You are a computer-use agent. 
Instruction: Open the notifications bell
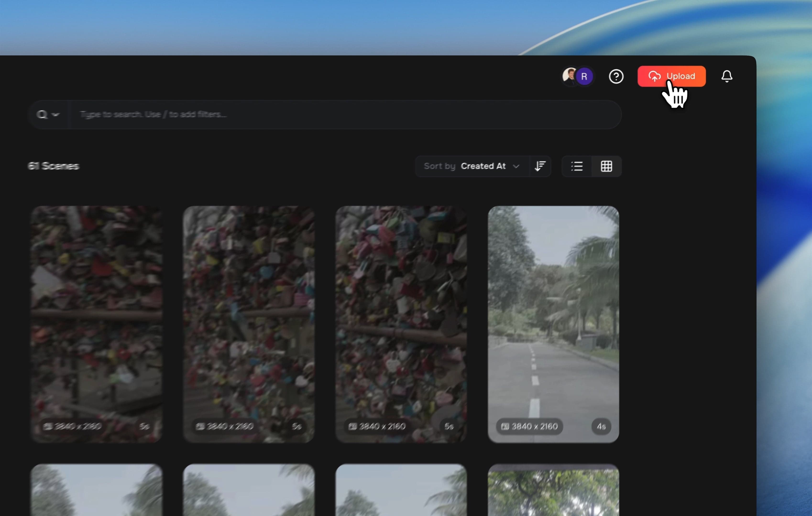[x=727, y=76]
